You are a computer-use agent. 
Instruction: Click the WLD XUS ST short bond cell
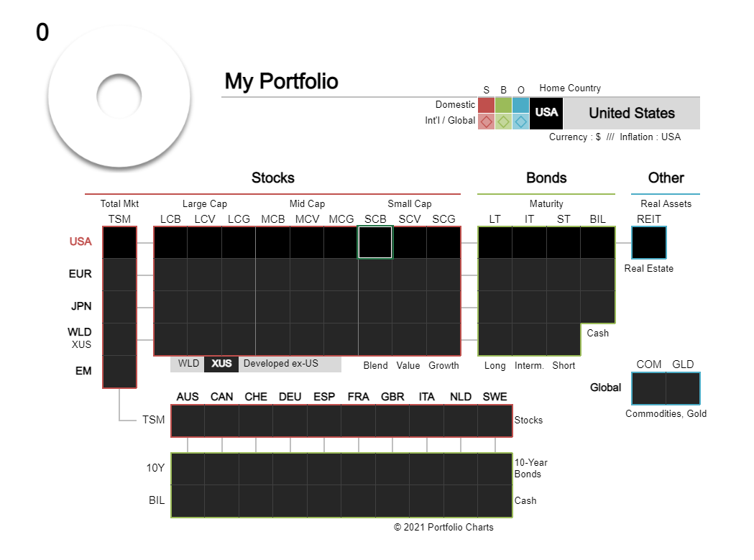tap(564, 339)
